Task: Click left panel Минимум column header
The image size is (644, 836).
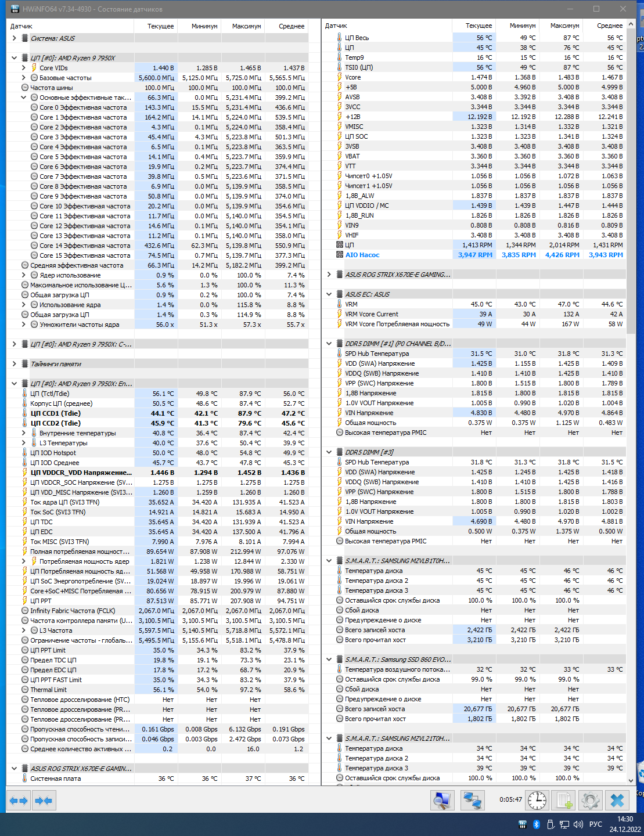Action: coord(199,26)
